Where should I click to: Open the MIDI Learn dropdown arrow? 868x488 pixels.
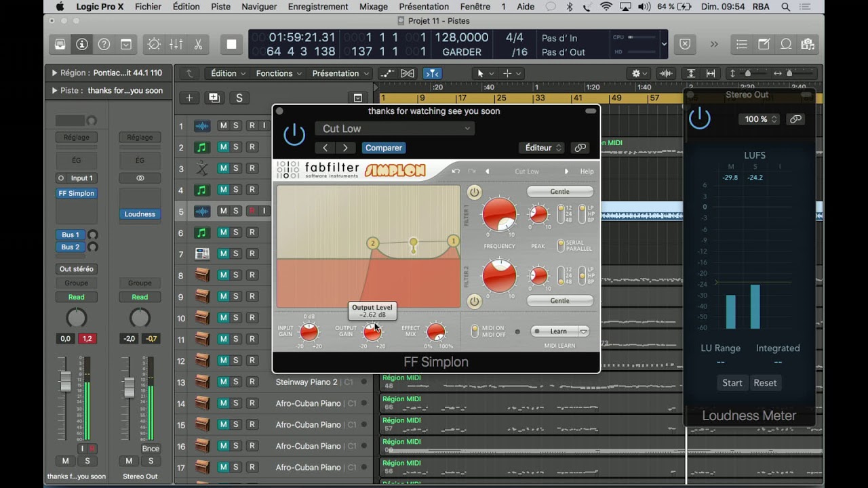(583, 331)
